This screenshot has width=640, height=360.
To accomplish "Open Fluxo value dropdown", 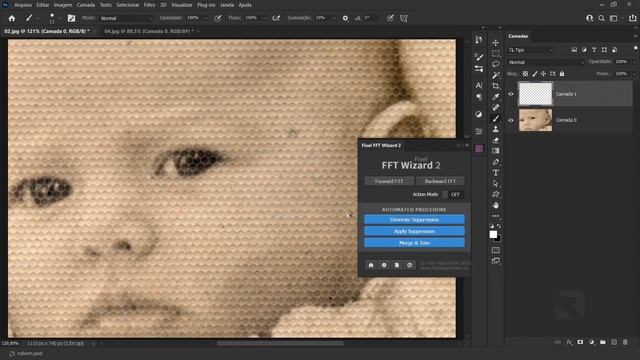I will click(x=264, y=18).
